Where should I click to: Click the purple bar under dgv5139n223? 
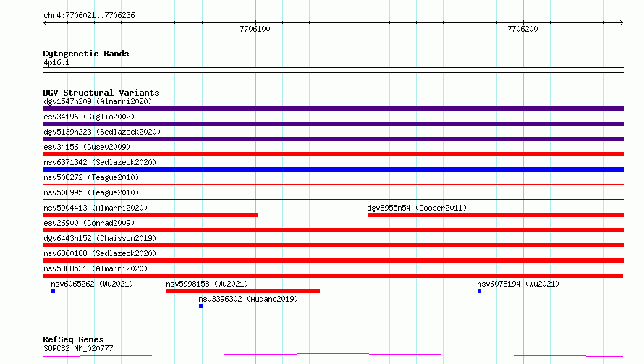pyautogui.click(x=333, y=139)
